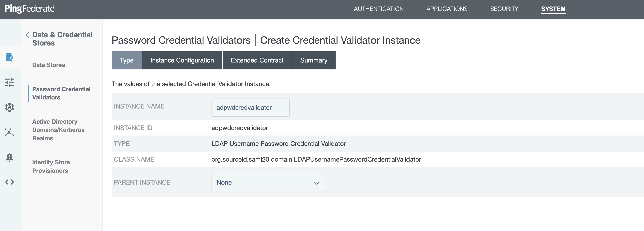The height and width of the screenshot is (231, 644).
Task: Click the Instance Name text field
Action: point(250,108)
